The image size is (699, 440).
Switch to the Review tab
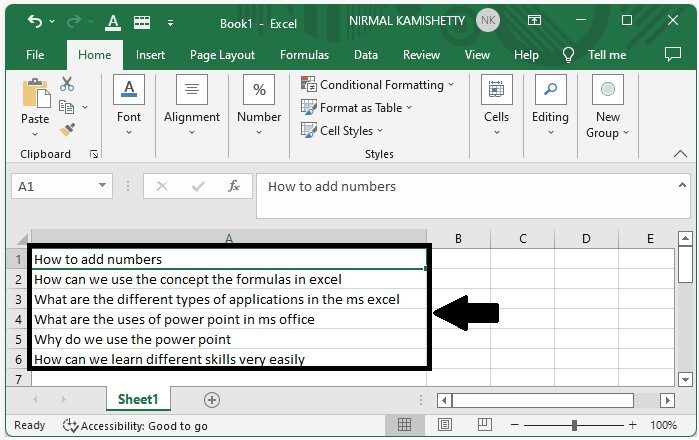(x=421, y=55)
